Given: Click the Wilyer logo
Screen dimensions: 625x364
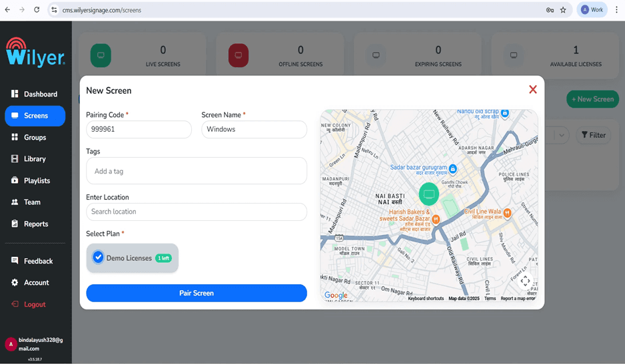Looking at the screenshot, I should point(35,52).
